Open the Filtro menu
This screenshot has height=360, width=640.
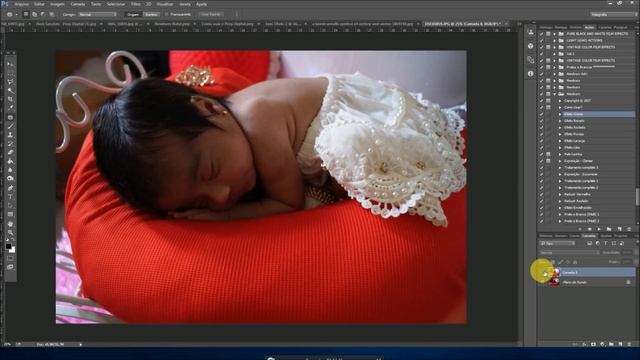(136, 4)
